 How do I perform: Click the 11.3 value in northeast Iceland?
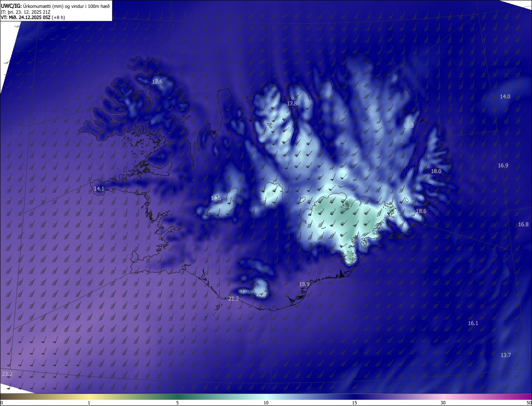tap(409, 126)
